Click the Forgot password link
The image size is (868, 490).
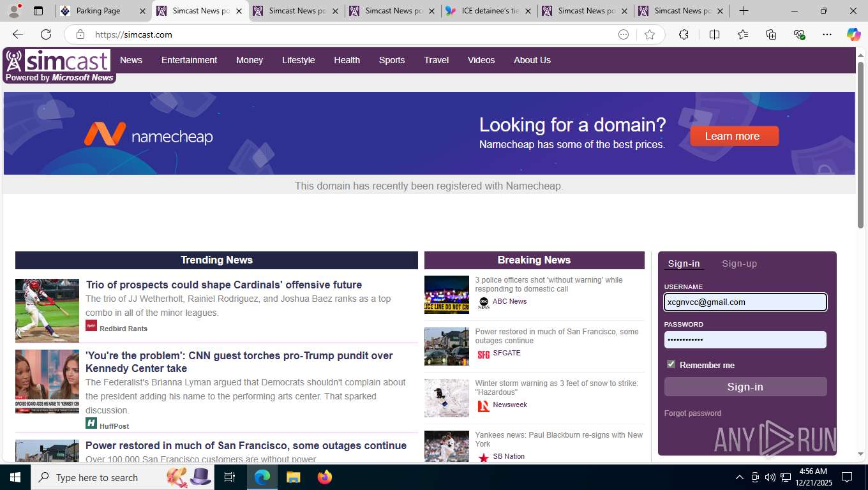point(692,413)
